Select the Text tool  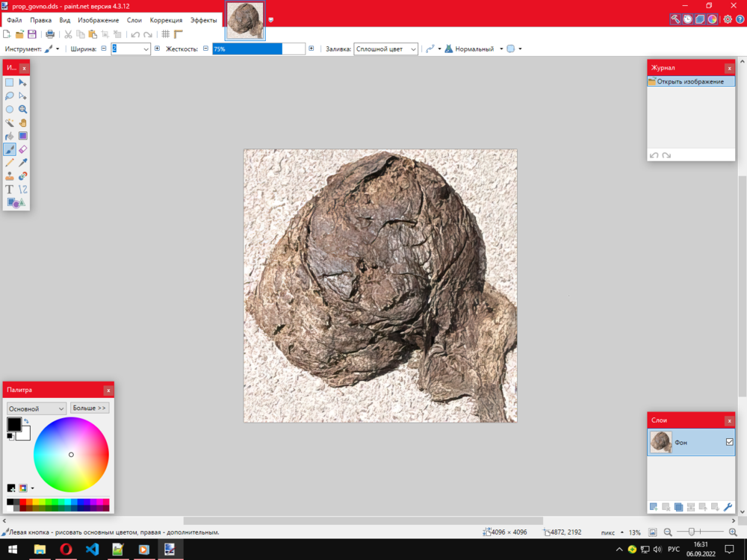point(9,189)
